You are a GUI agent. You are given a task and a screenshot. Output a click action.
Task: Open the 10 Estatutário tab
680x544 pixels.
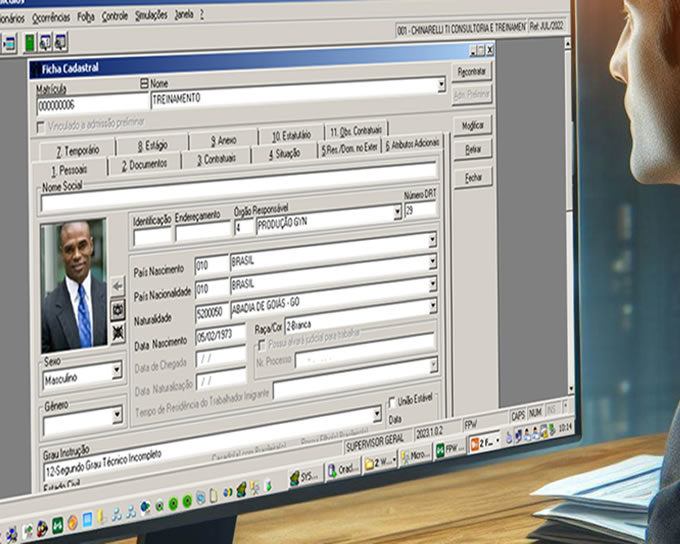[291, 135]
